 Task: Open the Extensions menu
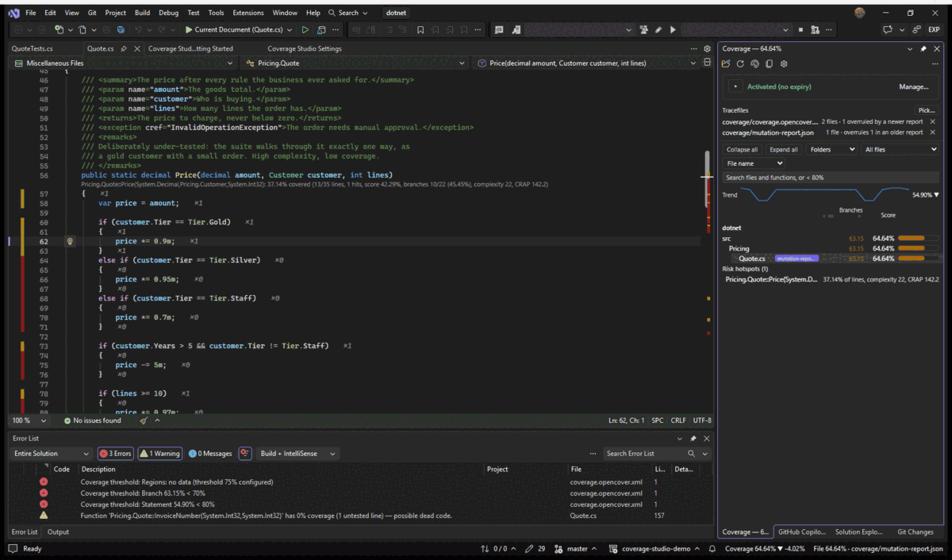click(x=248, y=13)
